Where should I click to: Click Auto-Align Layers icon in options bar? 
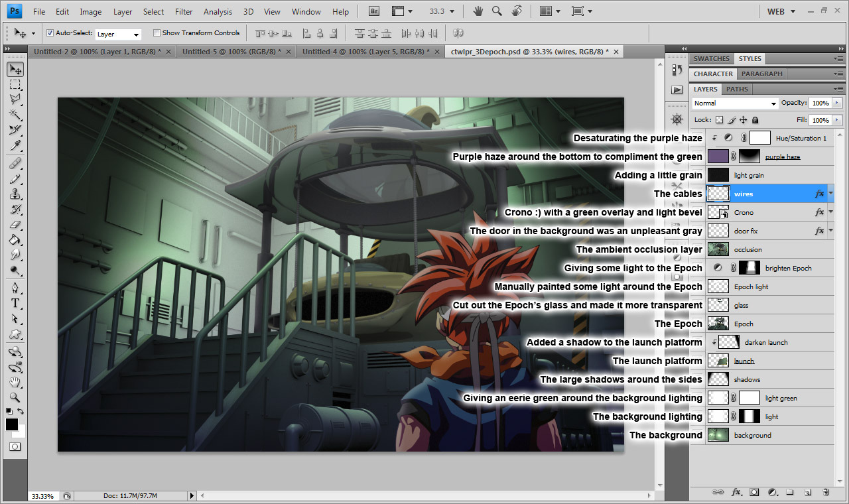point(458,33)
